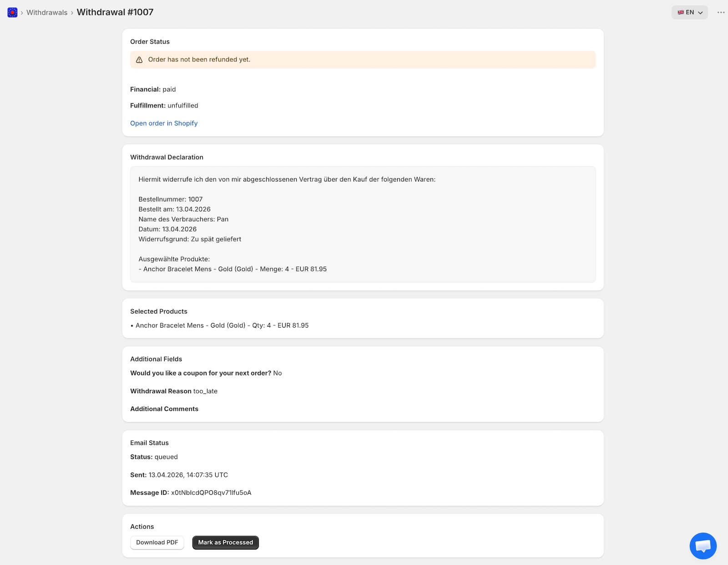Click the chevron between logo and Withdrawals
The height and width of the screenshot is (565, 728).
(x=21, y=13)
